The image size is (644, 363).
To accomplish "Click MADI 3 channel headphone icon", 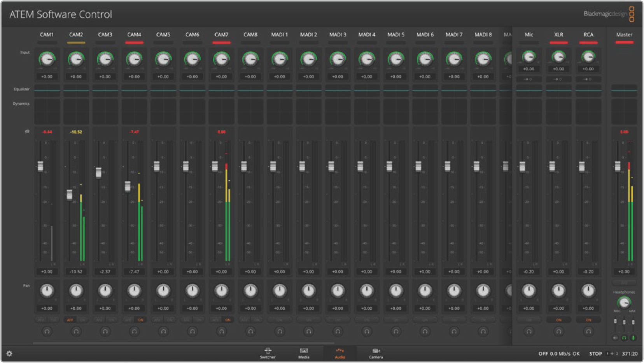I will click(x=338, y=332).
